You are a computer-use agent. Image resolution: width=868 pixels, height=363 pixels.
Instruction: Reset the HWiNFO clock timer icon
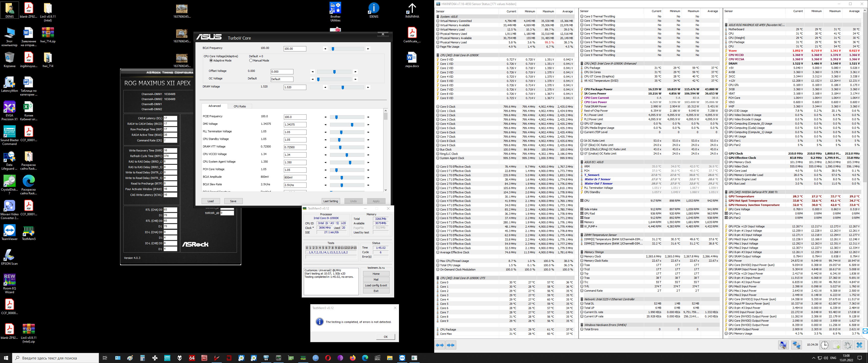pyautogui.click(x=824, y=345)
